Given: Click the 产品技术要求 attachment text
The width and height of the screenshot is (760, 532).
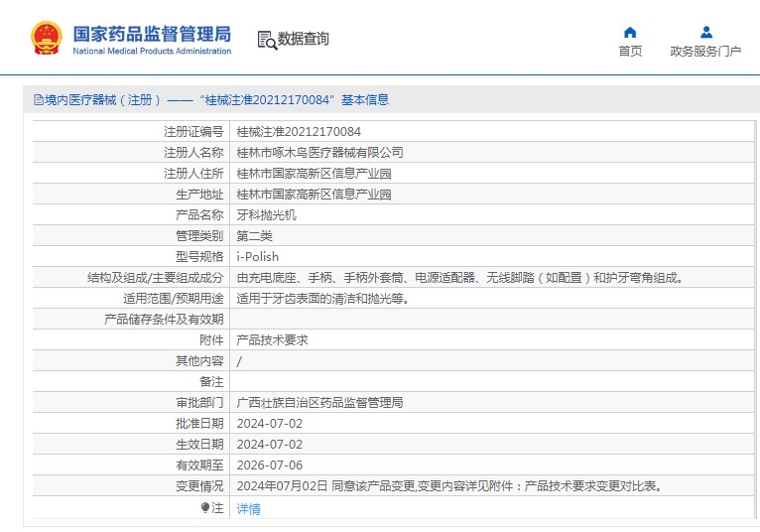Looking at the screenshot, I should point(272,339).
